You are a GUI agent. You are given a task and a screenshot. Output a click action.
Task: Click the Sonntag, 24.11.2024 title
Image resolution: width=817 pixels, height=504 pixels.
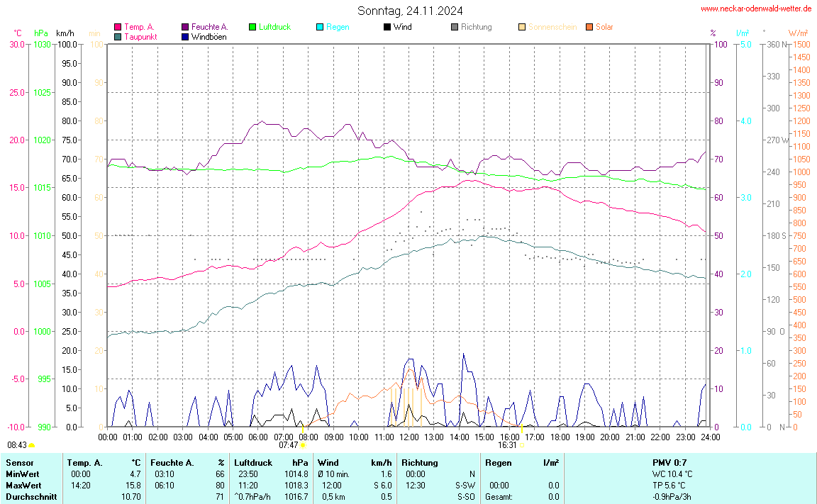pyautogui.click(x=410, y=11)
